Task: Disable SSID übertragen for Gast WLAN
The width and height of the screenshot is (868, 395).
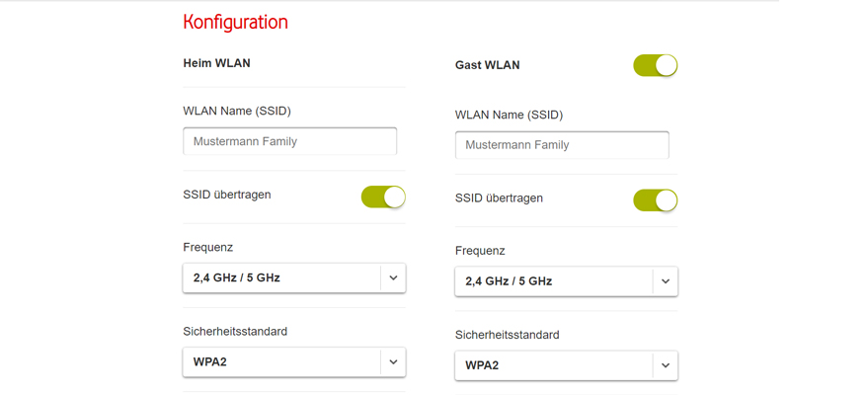Action: 655,200
